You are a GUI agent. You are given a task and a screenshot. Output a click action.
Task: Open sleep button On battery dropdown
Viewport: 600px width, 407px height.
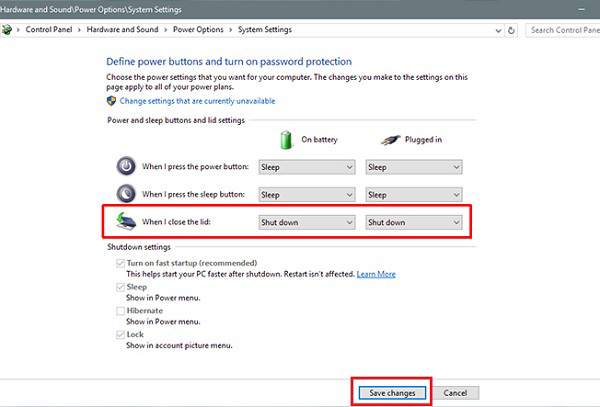pos(307,195)
